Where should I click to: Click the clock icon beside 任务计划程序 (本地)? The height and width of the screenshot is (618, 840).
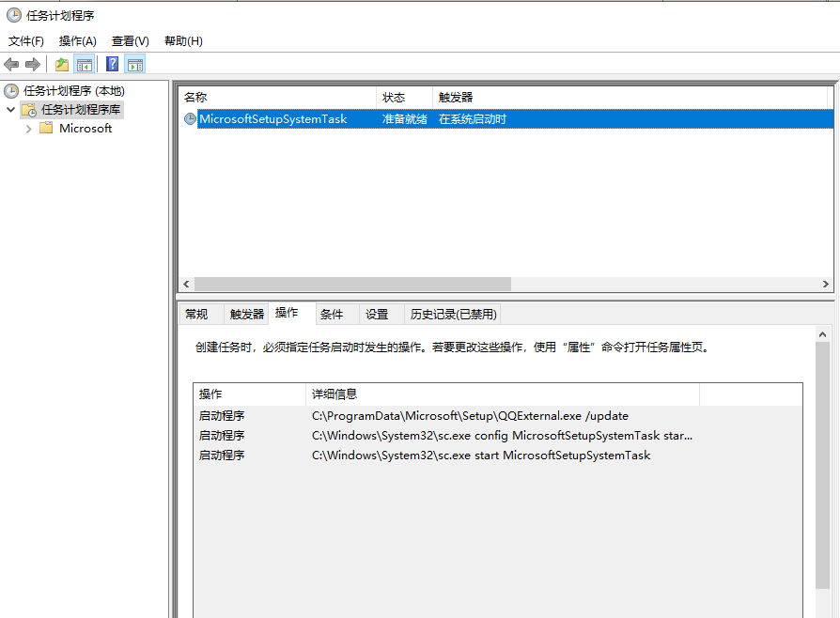pyautogui.click(x=11, y=91)
